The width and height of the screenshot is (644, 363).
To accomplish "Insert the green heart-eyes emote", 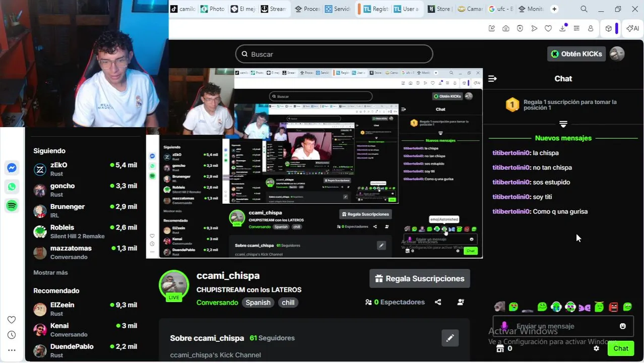I will click(513, 307).
